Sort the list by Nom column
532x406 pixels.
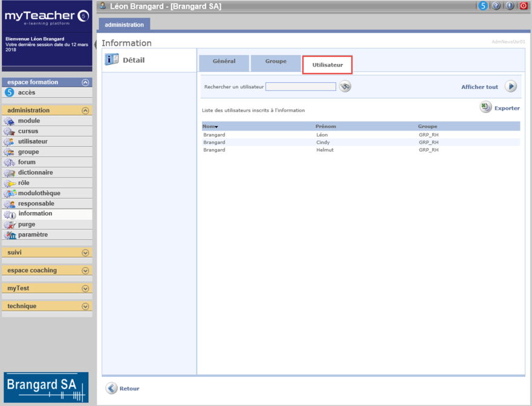tap(210, 126)
